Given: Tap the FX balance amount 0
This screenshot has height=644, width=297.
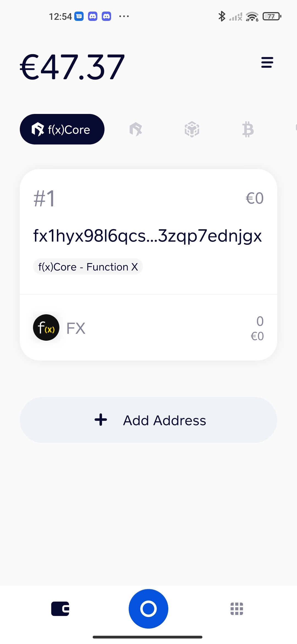Looking at the screenshot, I should pyautogui.click(x=260, y=321).
